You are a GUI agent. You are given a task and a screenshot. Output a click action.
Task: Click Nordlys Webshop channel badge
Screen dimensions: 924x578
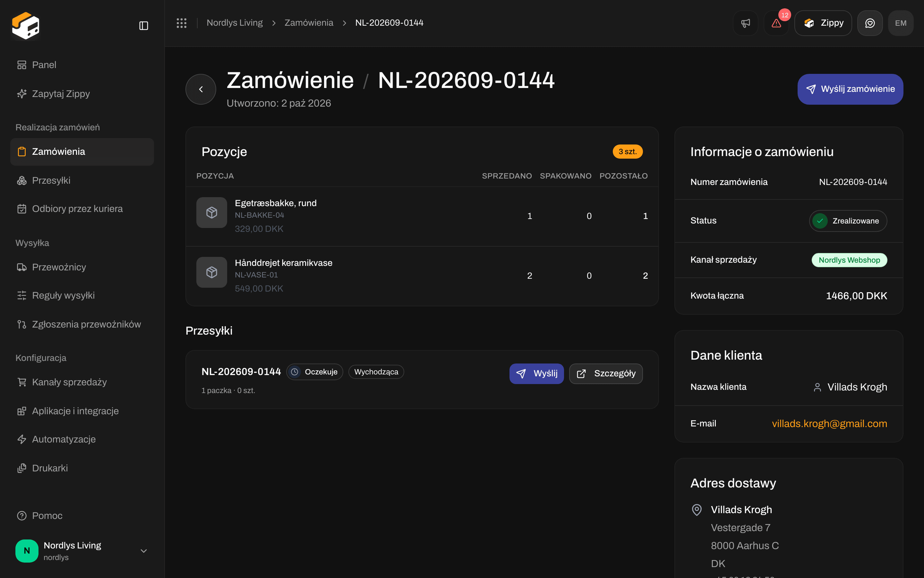pyautogui.click(x=849, y=260)
